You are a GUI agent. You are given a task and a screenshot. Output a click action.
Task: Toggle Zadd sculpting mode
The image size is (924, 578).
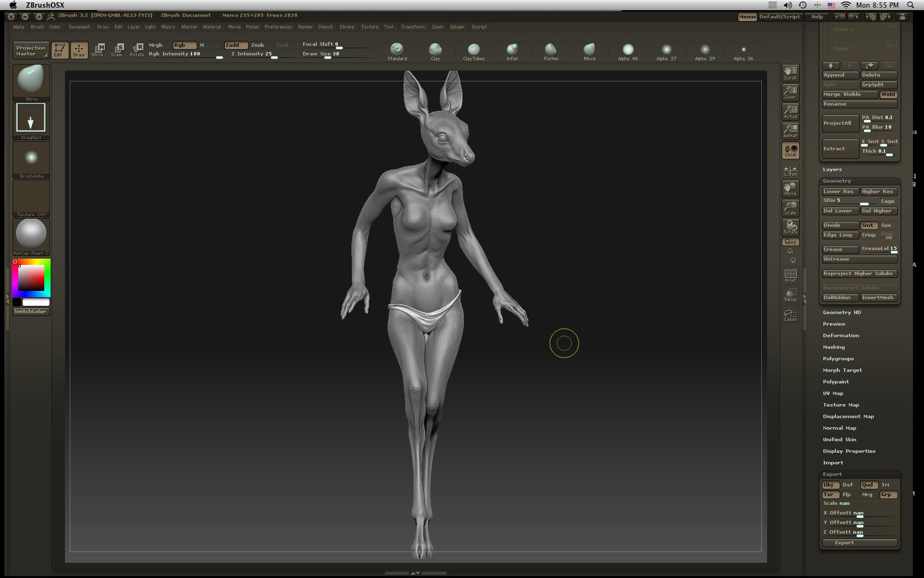pos(234,45)
